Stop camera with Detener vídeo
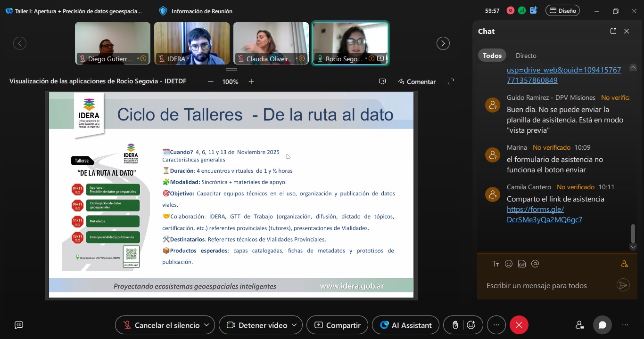 pyautogui.click(x=257, y=325)
